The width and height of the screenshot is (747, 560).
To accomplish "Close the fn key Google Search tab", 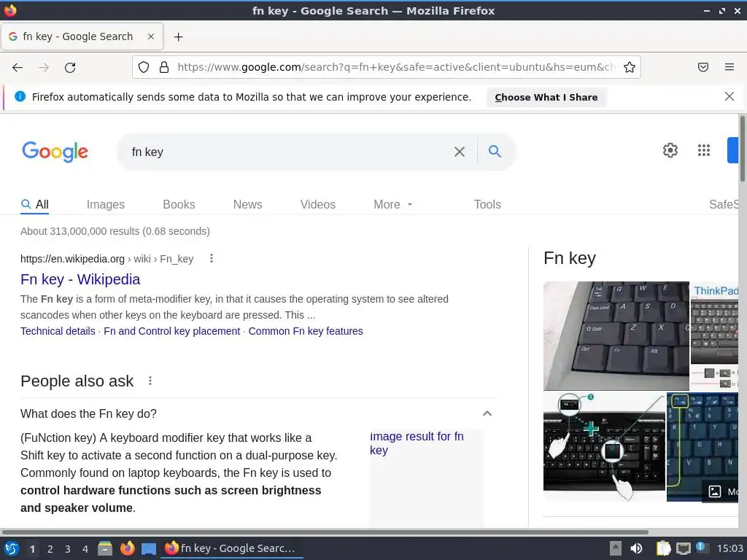I will (150, 36).
